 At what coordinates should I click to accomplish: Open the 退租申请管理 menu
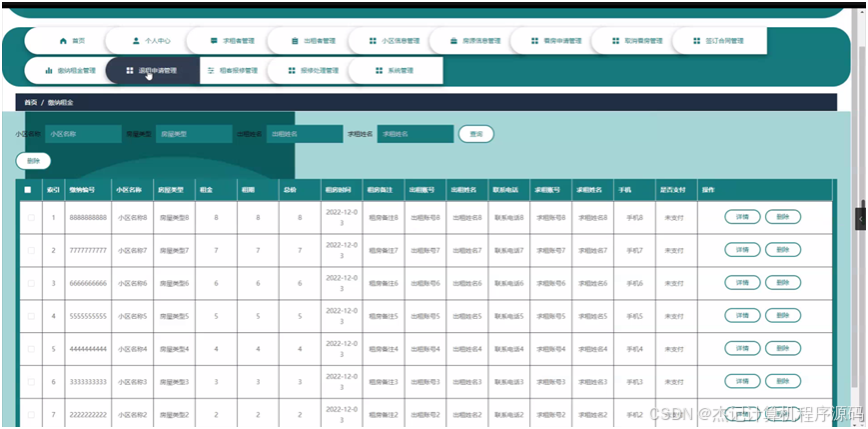[151, 71]
